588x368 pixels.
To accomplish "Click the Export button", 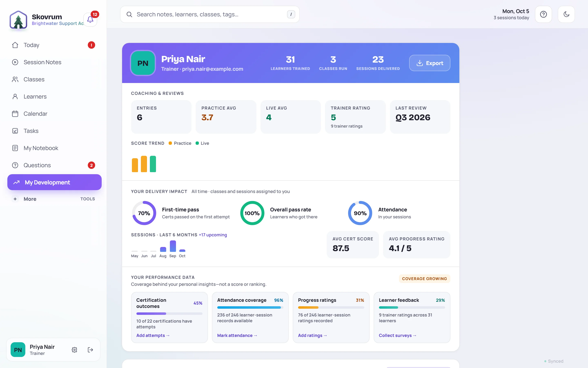I will [x=429, y=63].
